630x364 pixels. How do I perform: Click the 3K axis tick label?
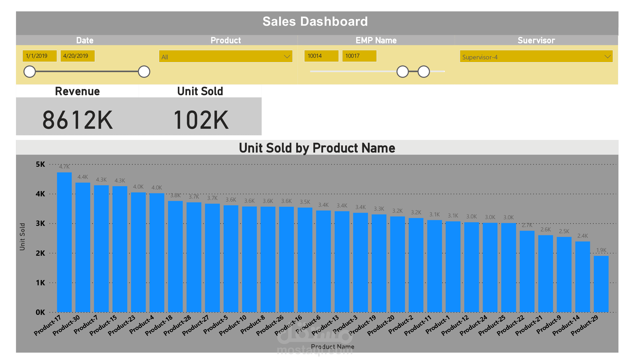coord(40,223)
